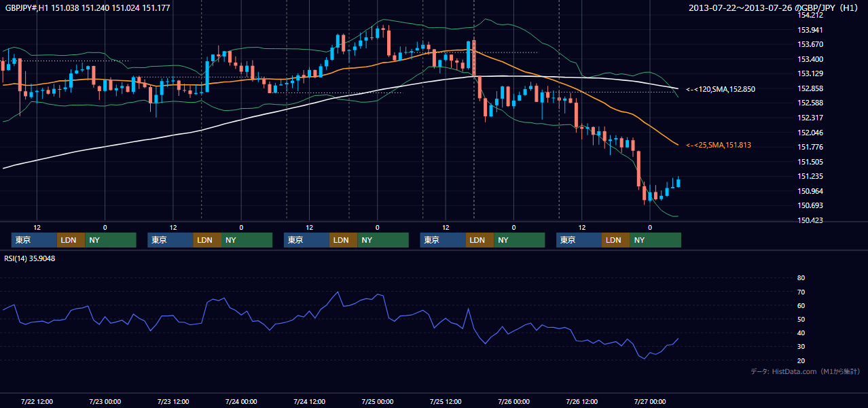This screenshot has height=408, width=868.
Task: Click the 154.212 price axis label
Action: click(810, 16)
